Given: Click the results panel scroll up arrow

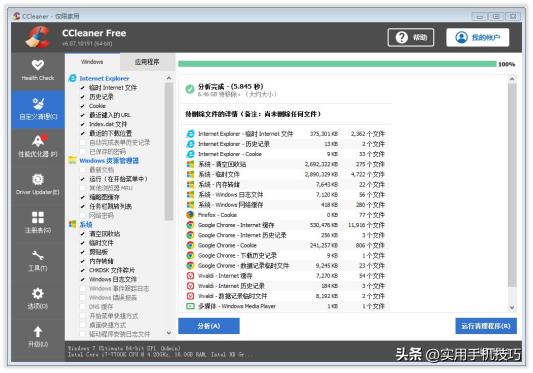Looking at the screenshot, I should [x=512, y=79].
